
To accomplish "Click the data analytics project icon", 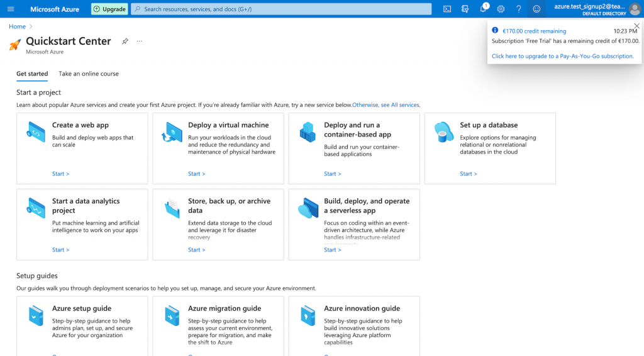I will click(x=36, y=208).
